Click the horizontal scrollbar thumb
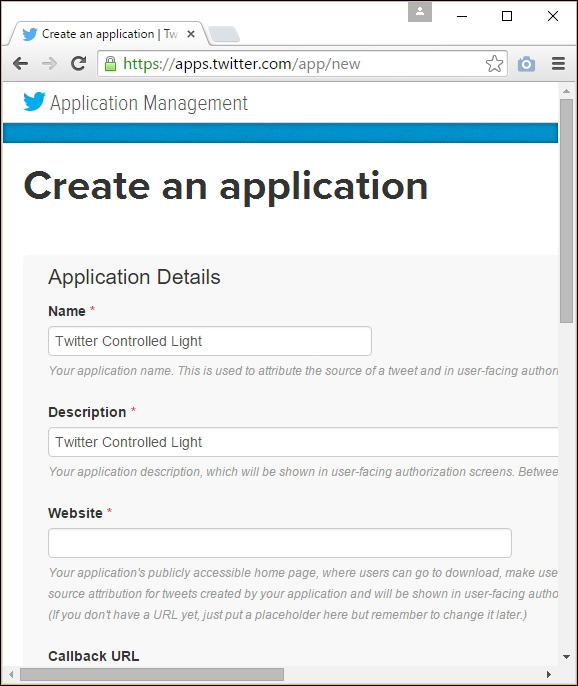578x686 pixels. (x=152, y=674)
